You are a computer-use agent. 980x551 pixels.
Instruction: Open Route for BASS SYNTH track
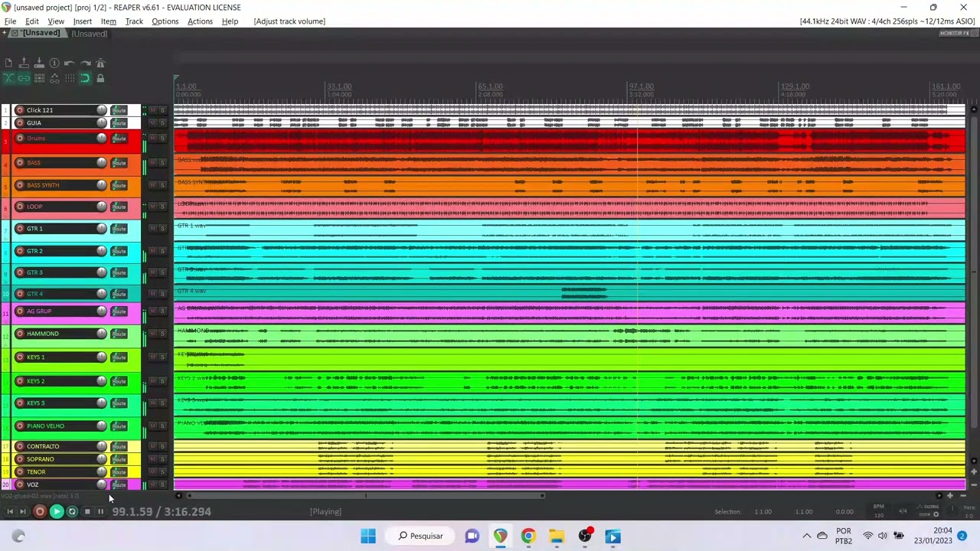pyautogui.click(x=119, y=185)
